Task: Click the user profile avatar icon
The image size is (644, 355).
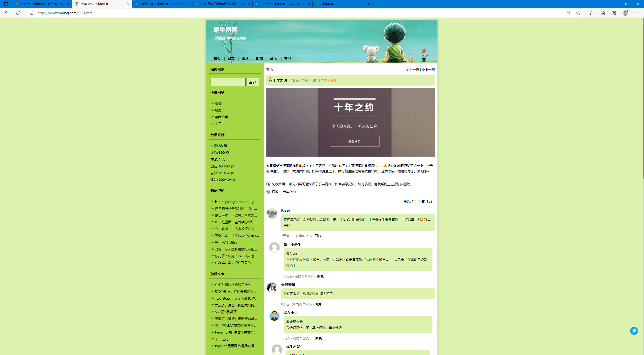Action: click(x=625, y=13)
